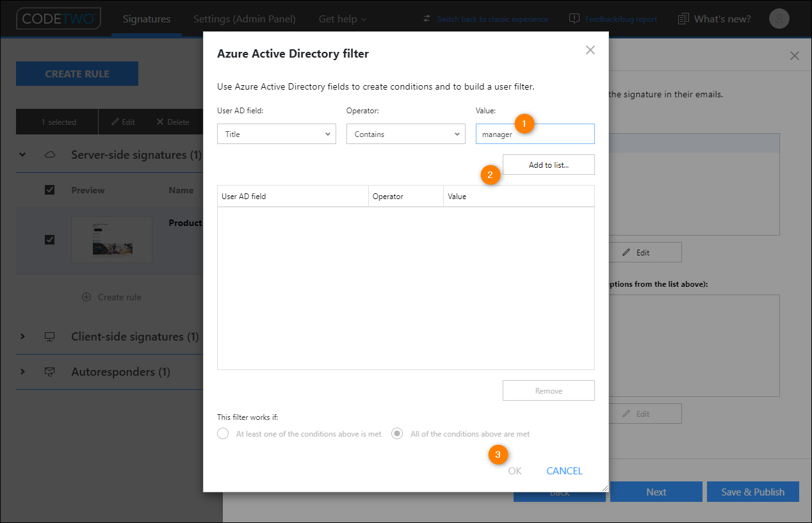The height and width of the screenshot is (523, 812).
Task: Close the Azure Active Directory filter dialog
Action: [590, 50]
